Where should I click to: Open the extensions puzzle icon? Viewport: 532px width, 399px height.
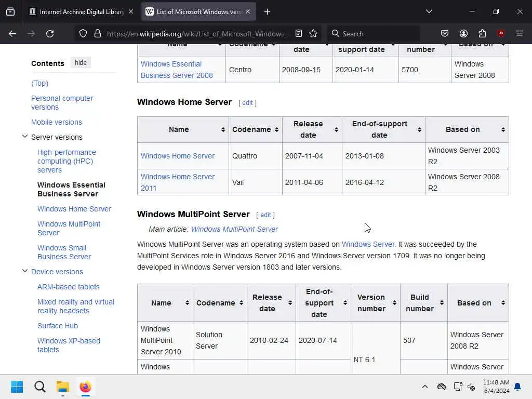click(x=482, y=33)
